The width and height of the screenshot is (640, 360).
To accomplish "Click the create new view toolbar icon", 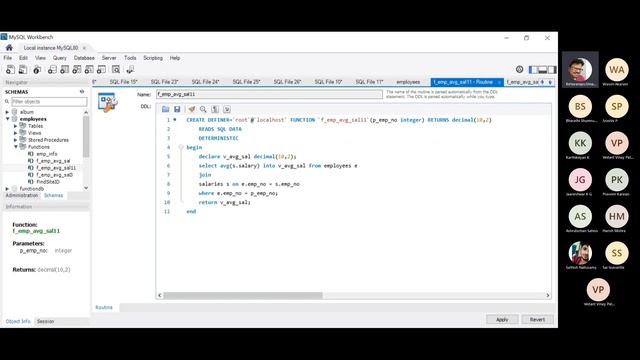I will point(77,70).
